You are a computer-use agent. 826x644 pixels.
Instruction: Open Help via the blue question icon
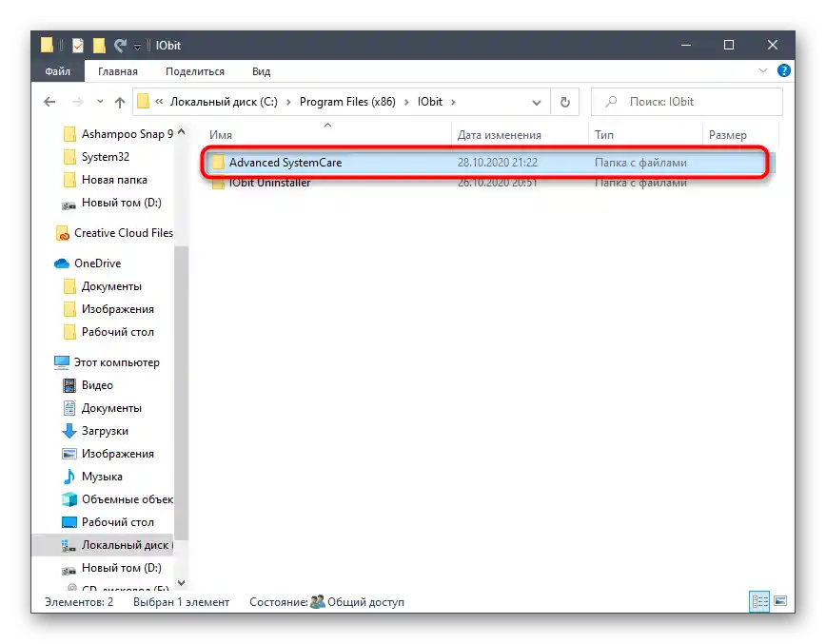[x=783, y=70]
